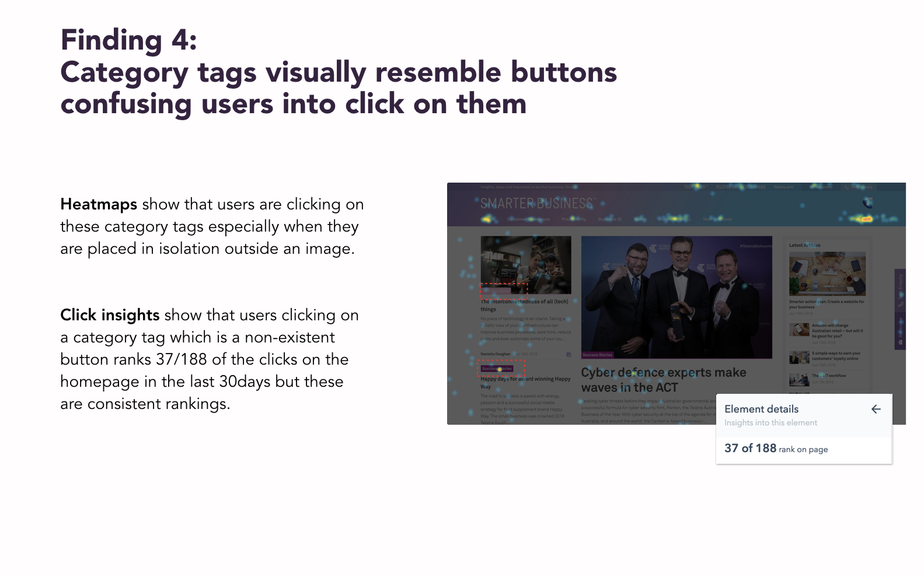Open the Tech Solutions nav item
924x577 pixels.
tap(717, 219)
